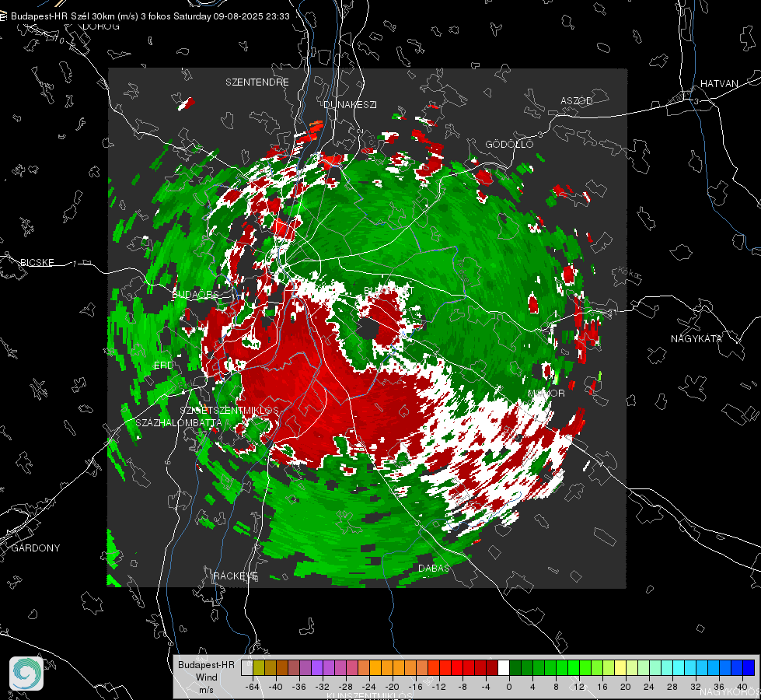
Task: Click the SZIGETSZENTMIKLÓS town label
Action: tap(229, 410)
